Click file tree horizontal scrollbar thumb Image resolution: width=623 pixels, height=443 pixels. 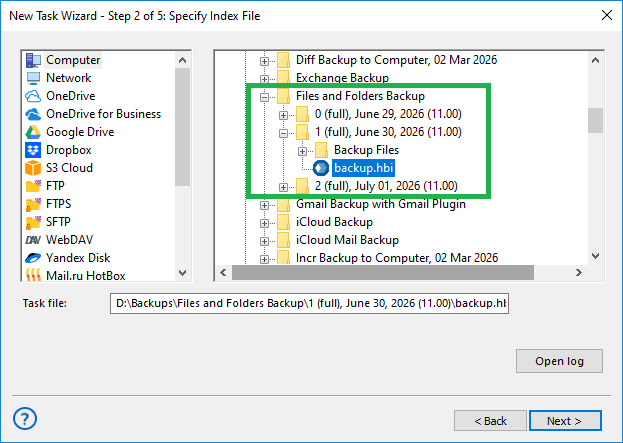tap(383, 273)
